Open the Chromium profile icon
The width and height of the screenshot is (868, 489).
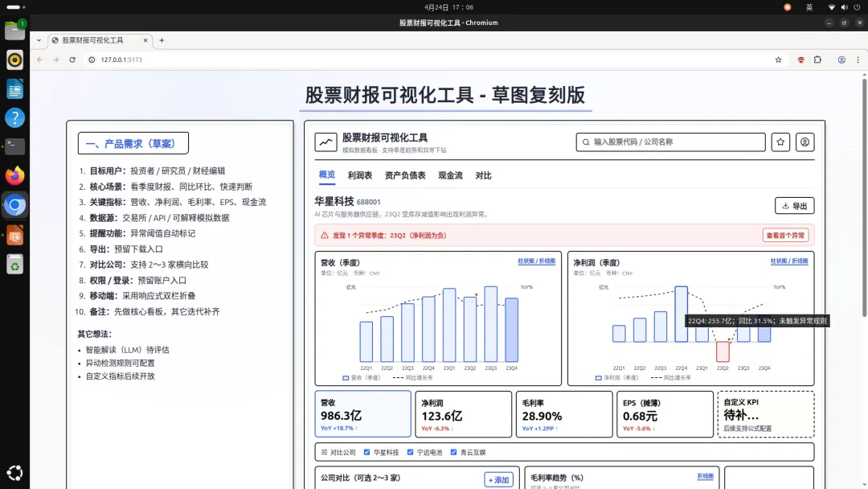tap(841, 60)
